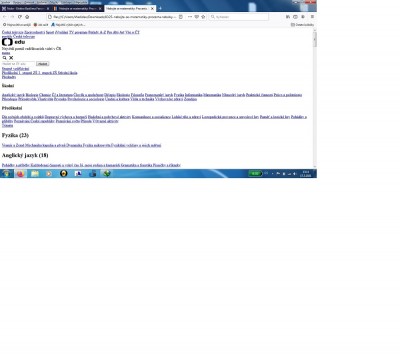
Task: Click the magnifier search icon under edu logo
Action: click(5, 58)
